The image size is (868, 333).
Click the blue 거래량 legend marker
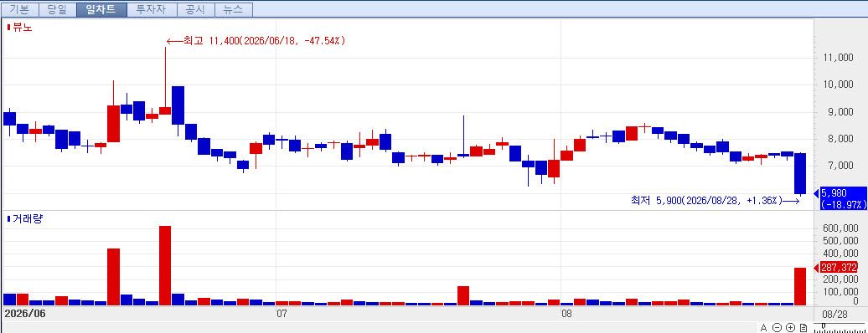[8, 219]
